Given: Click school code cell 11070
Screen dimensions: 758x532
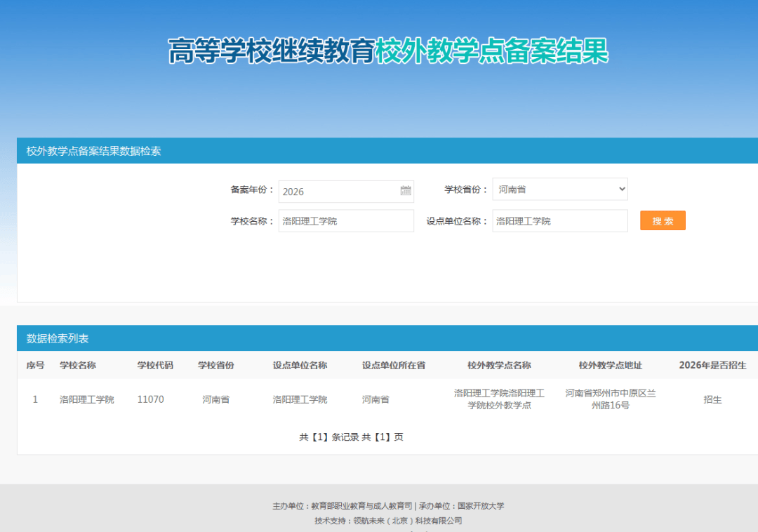Looking at the screenshot, I should (x=150, y=399).
